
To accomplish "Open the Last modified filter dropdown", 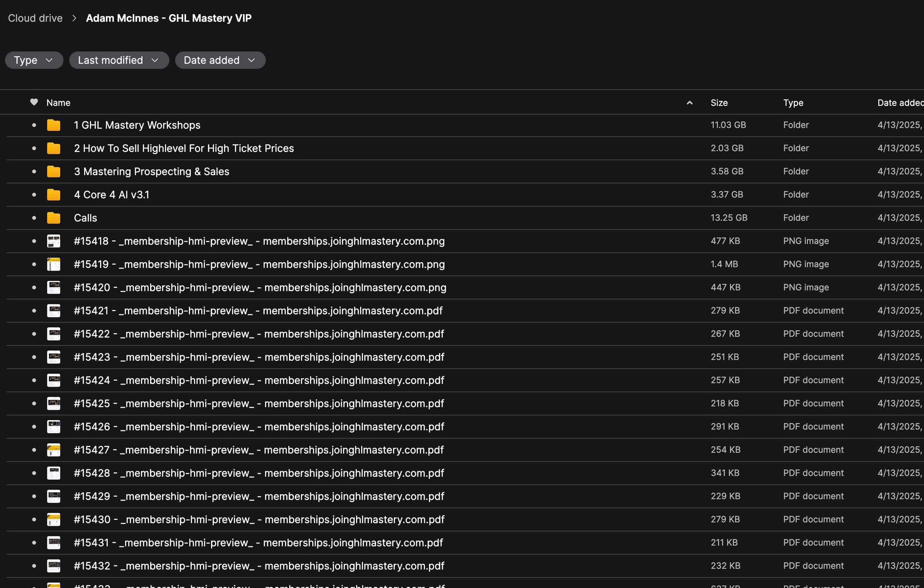I will (119, 60).
